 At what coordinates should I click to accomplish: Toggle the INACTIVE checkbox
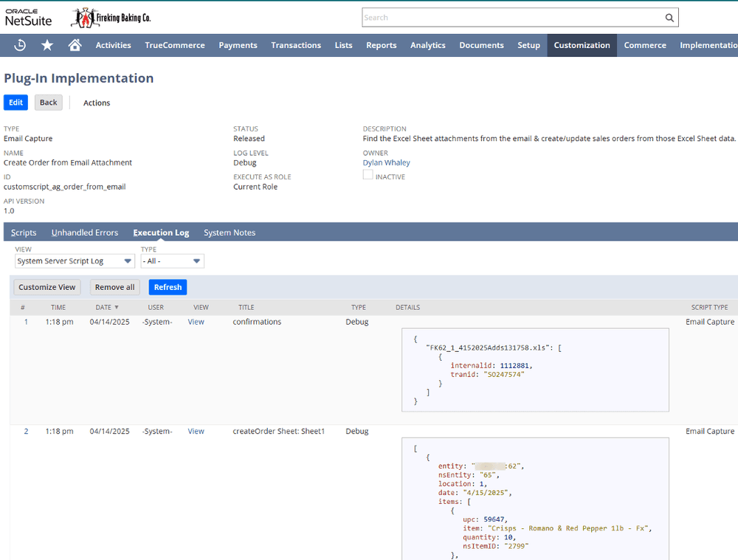tap(367, 175)
